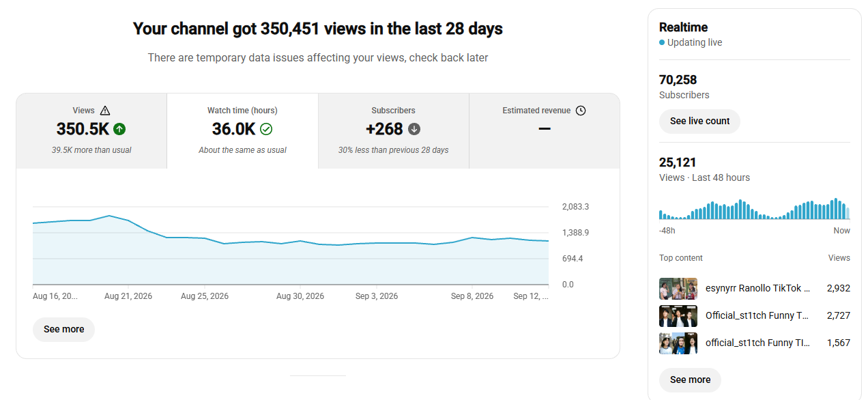Open the esynyrr Ranollo TikTok video thumbnail
The image size is (868, 400).
coord(678,289)
